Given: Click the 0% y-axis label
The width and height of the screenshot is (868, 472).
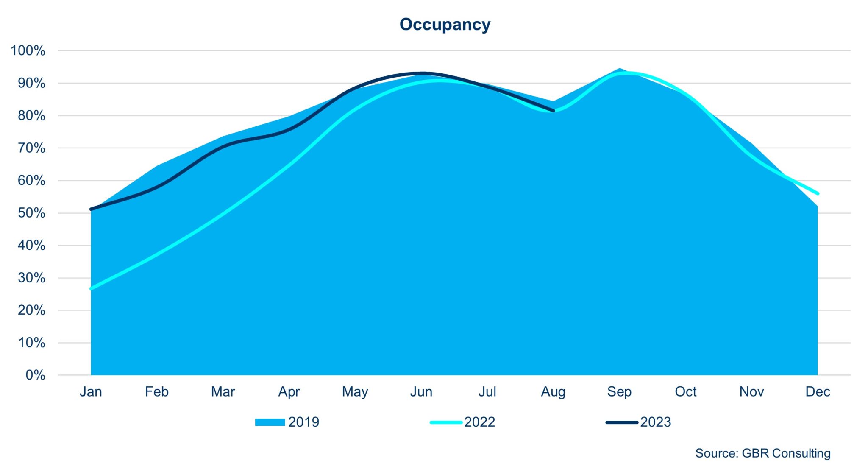Looking at the screenshot, I should pos(35,375).
